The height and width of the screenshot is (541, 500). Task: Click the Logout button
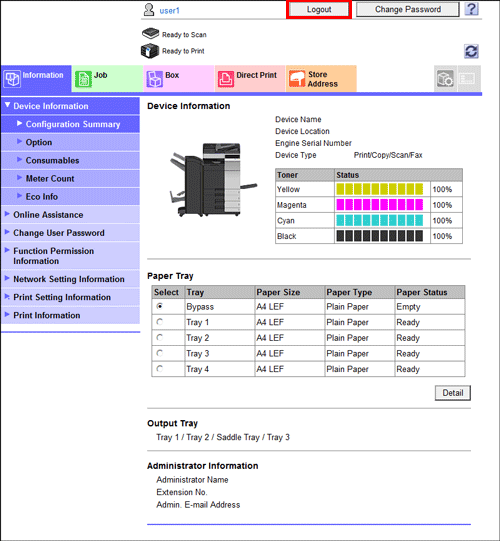point(319,10)
